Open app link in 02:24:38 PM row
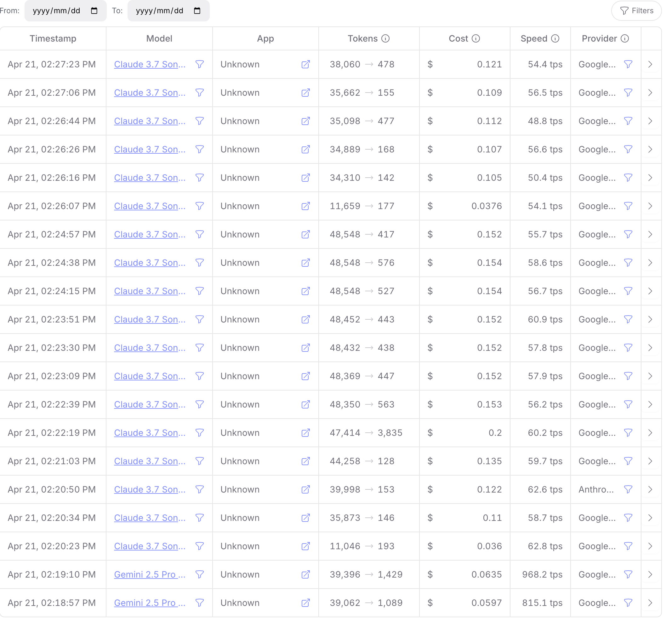672x633 pixels. pos(305,263)
